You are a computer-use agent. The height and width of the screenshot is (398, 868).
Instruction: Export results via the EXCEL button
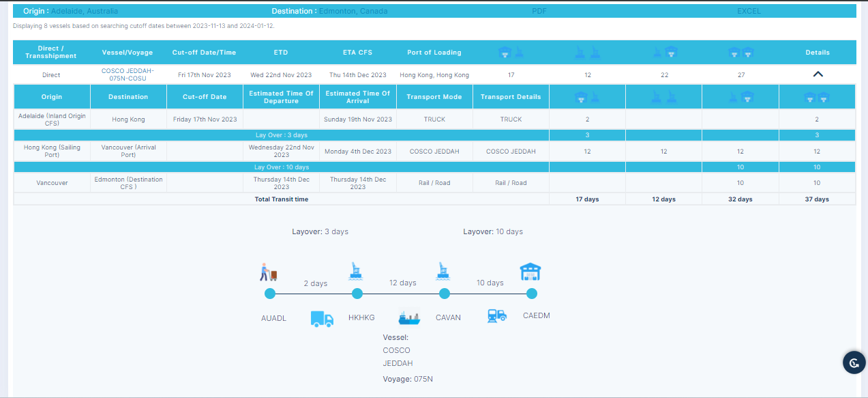[749, 11]
